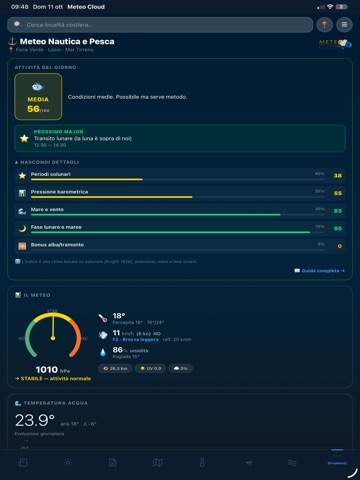Tap the 'Condizioni medie' description text
Screen dimensions: 360x480
click(127, 97)
